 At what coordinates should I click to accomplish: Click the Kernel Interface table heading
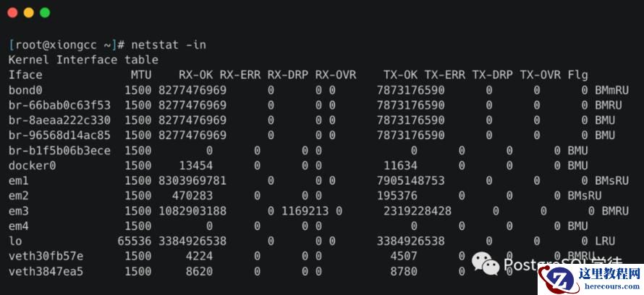83,60
